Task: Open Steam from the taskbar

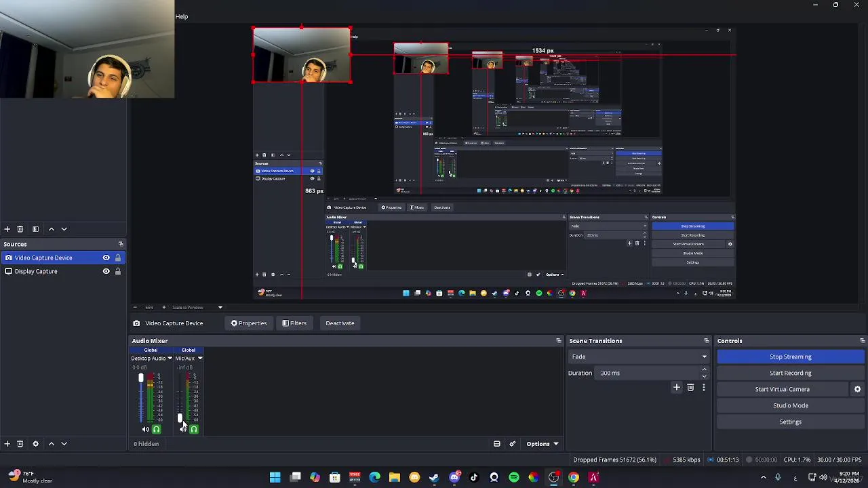Action: point(434,478)
